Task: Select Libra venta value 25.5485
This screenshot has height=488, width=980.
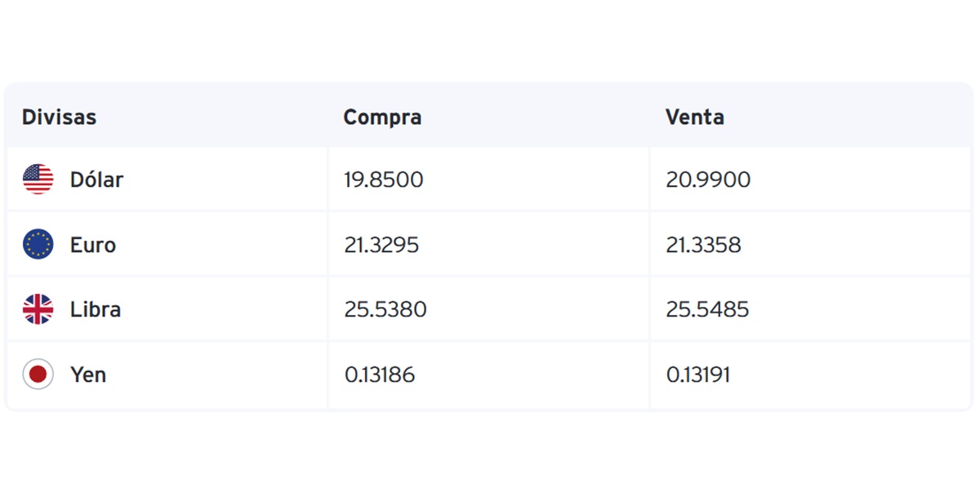Action: pyautogui.click(x=707, y=309)
